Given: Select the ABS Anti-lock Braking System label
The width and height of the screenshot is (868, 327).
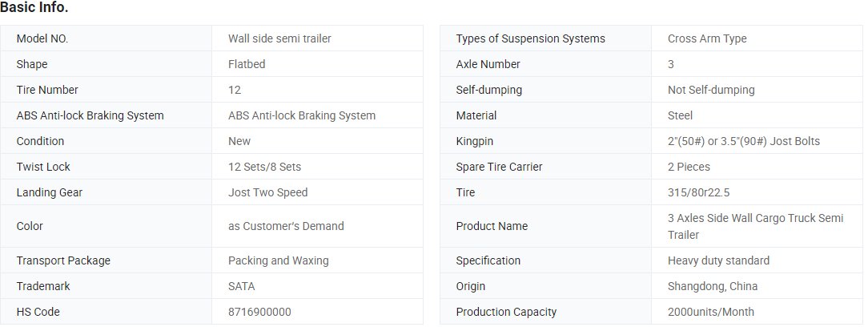Looking at the screenshot, I should point(90,115).
